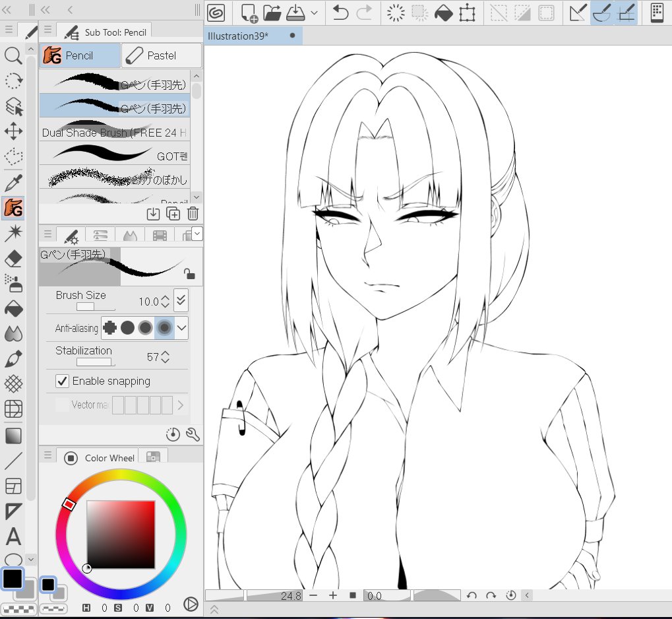Collapse tool palette double chevron
This screenshot has height=619, width=672.
coord(7,9)
